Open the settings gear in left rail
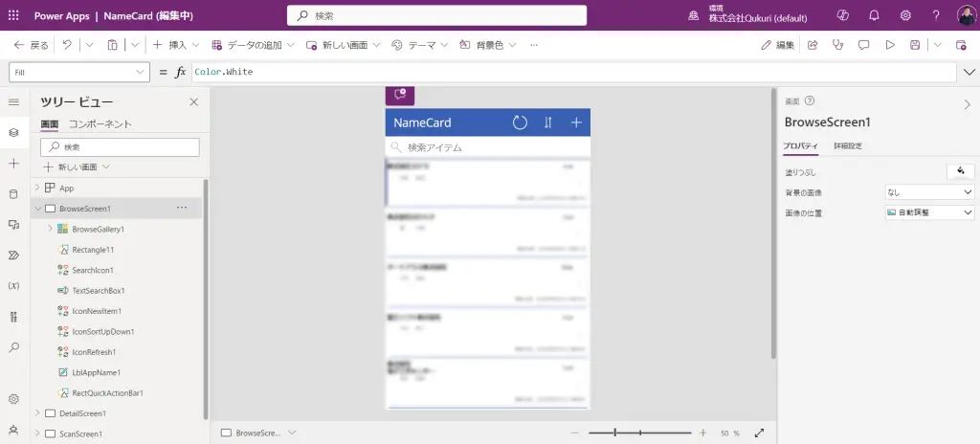Screen dimensions: 980x444 point(13,399)
